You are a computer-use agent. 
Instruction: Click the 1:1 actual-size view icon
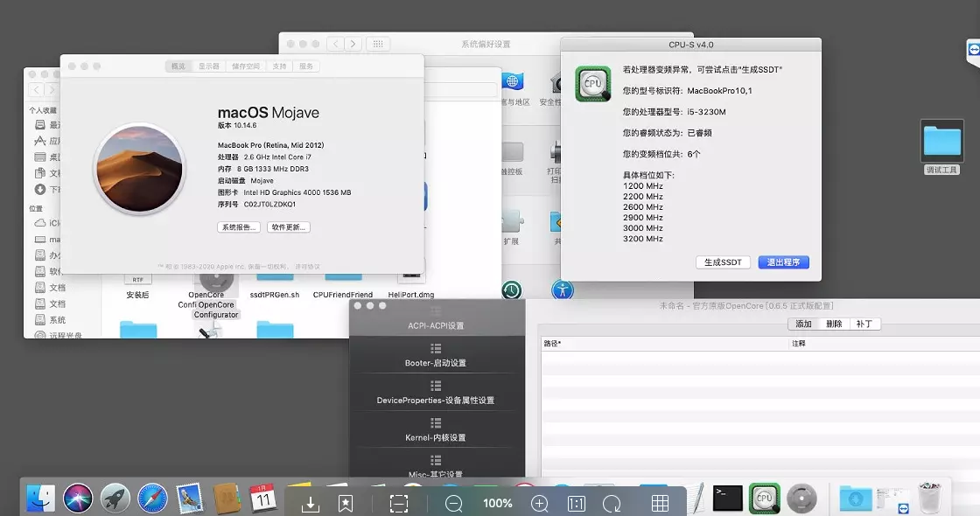576,503
